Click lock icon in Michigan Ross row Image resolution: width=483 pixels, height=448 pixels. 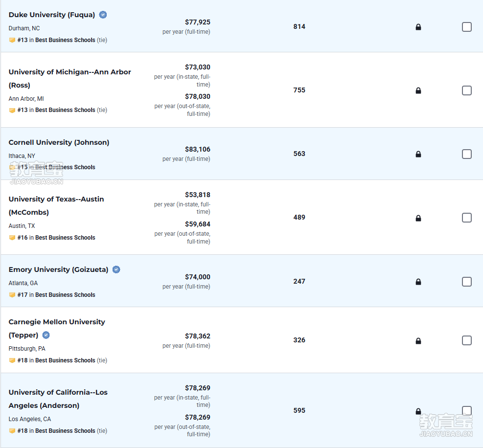pos(418,90)
